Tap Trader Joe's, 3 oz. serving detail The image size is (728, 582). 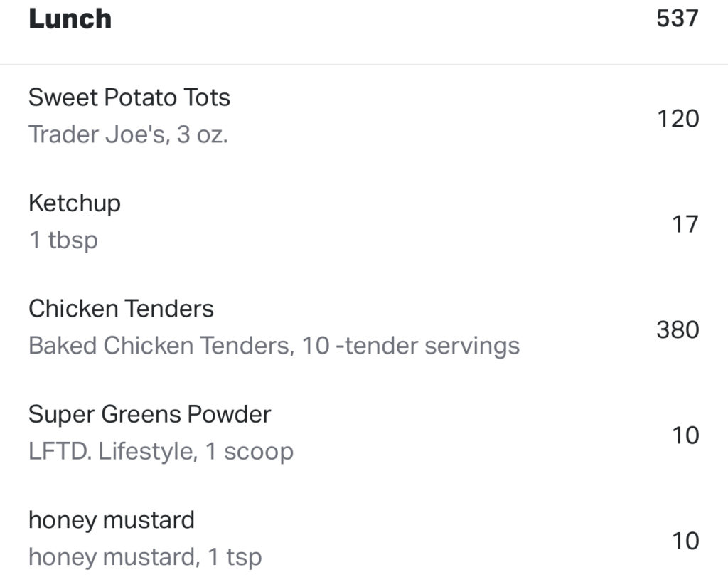pyautogui.click(x=128, y=134)
